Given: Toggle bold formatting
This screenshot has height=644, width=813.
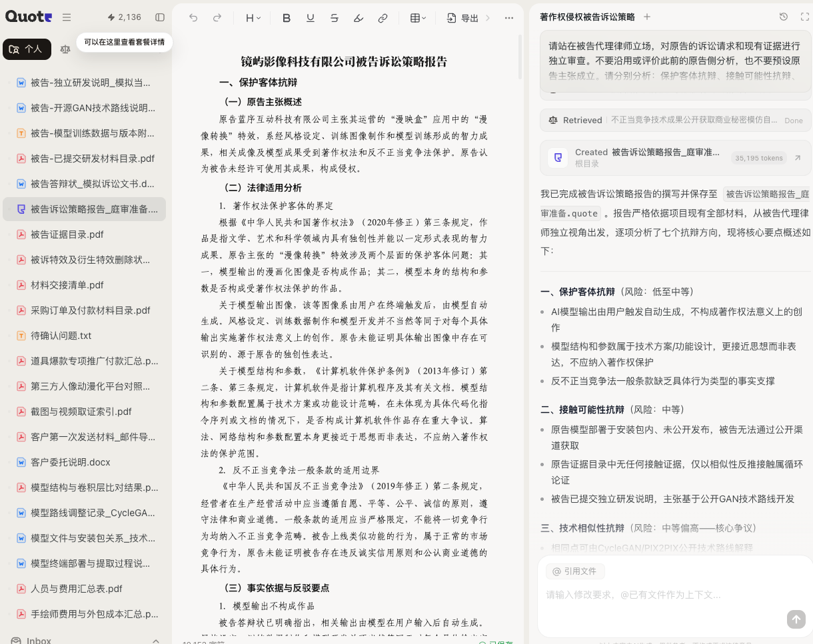Looking at the screenshot, I should 287,18.
